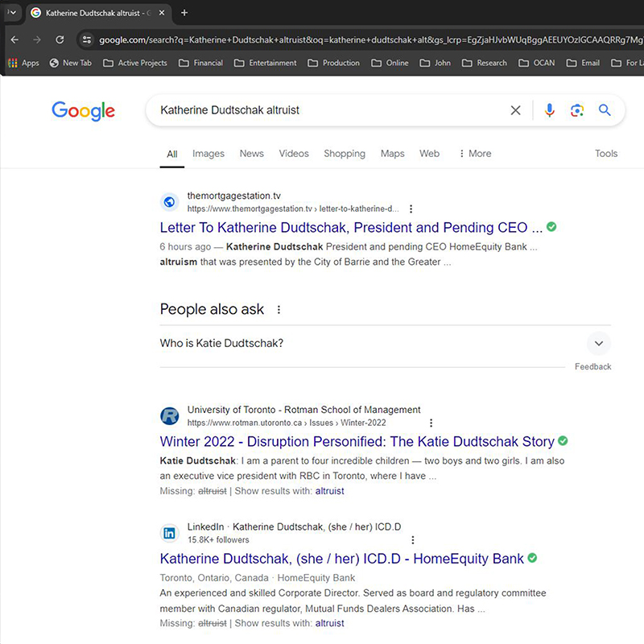644x644 pixels.
Task: Switch to the Videos tab
Action: point(294,154)
